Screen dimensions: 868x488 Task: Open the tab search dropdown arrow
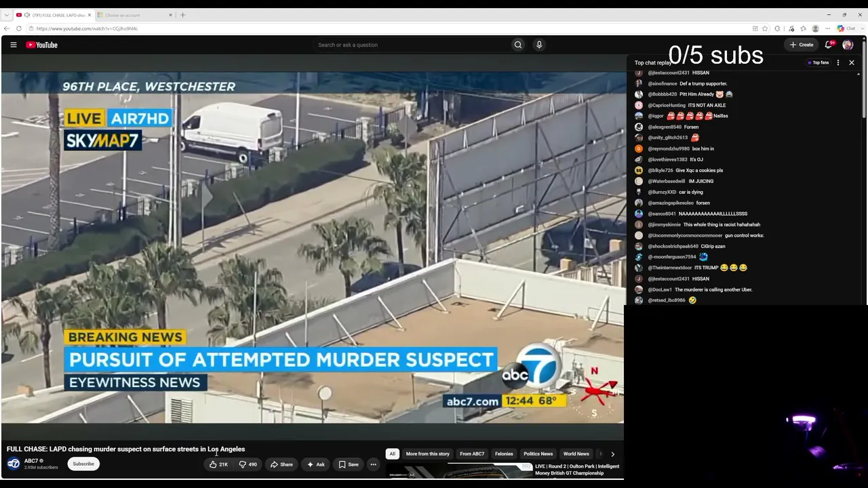click(x=6, y=15)
